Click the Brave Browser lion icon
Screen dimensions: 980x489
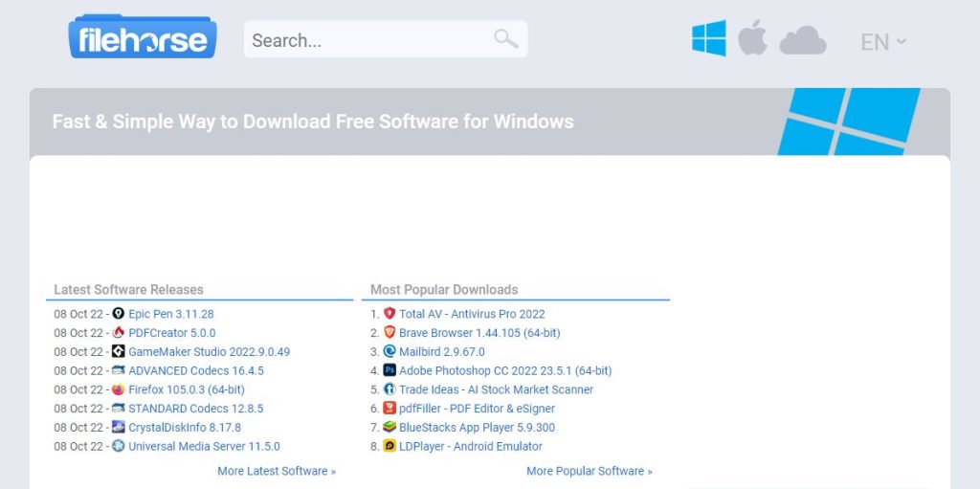[x=390, y=332]
